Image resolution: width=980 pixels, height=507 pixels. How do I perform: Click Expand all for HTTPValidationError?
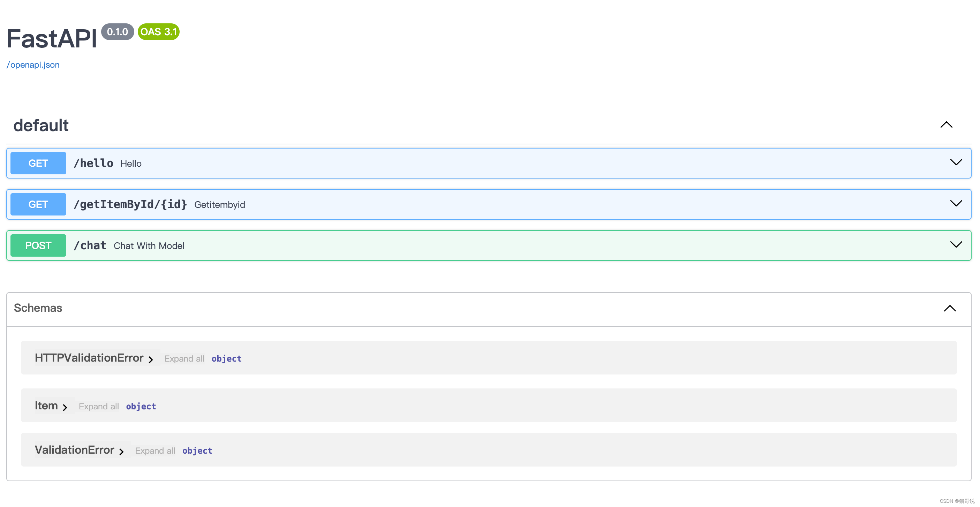tap(184, 359)
